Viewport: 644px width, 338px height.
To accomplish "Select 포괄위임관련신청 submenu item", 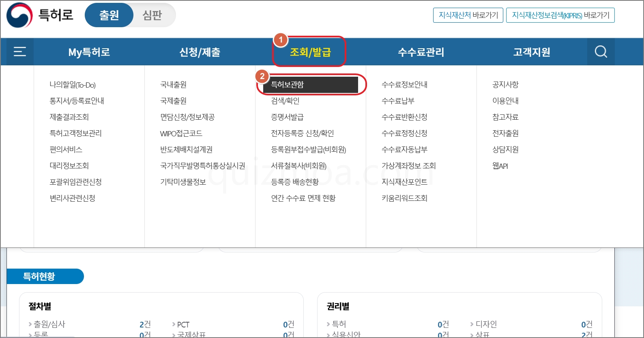I will 75,182.
